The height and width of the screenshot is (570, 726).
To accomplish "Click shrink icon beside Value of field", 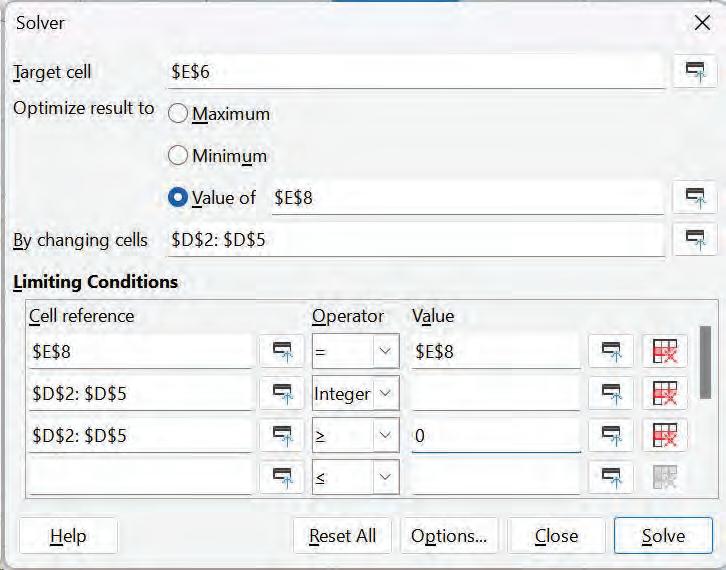I will 695,197.
